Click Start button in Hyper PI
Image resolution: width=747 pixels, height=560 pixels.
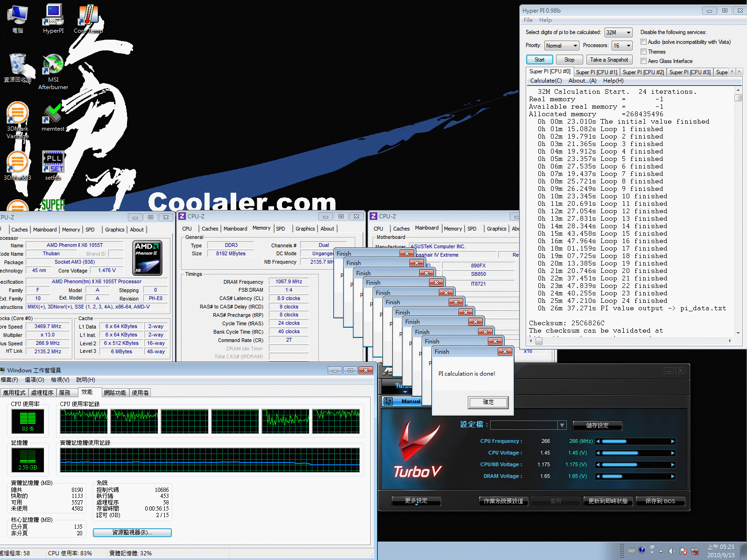[x=540, y=60]
